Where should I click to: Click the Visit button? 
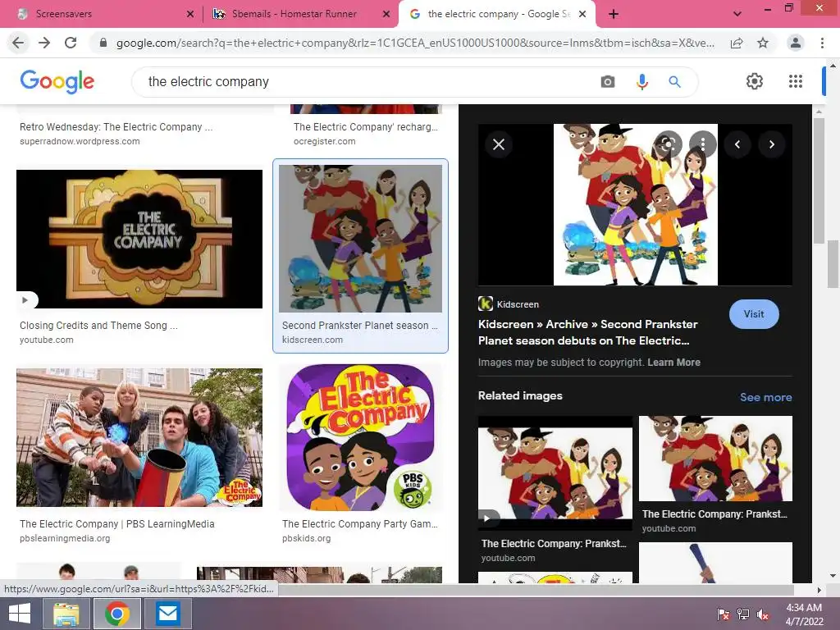(754, 314)
